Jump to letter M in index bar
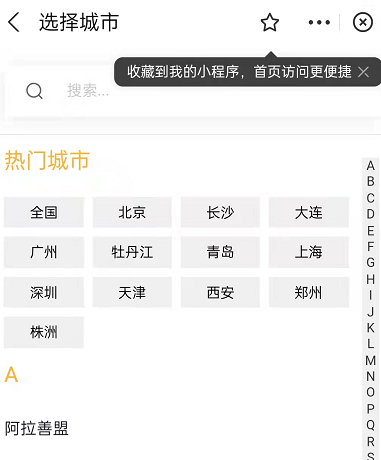Image resolution: width=381 pixels, height=460 pixels. coord(370,360)
